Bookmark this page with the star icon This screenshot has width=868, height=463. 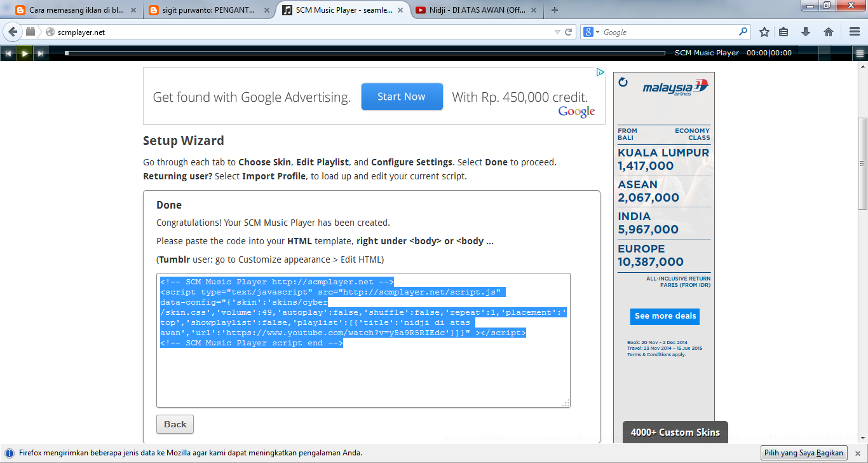764,32
